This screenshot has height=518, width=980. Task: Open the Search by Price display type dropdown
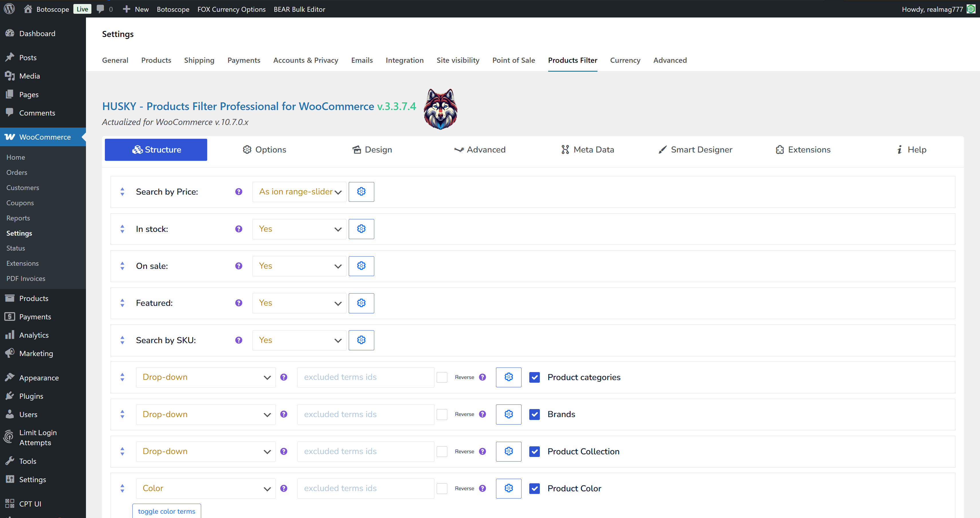click(299, 191)
